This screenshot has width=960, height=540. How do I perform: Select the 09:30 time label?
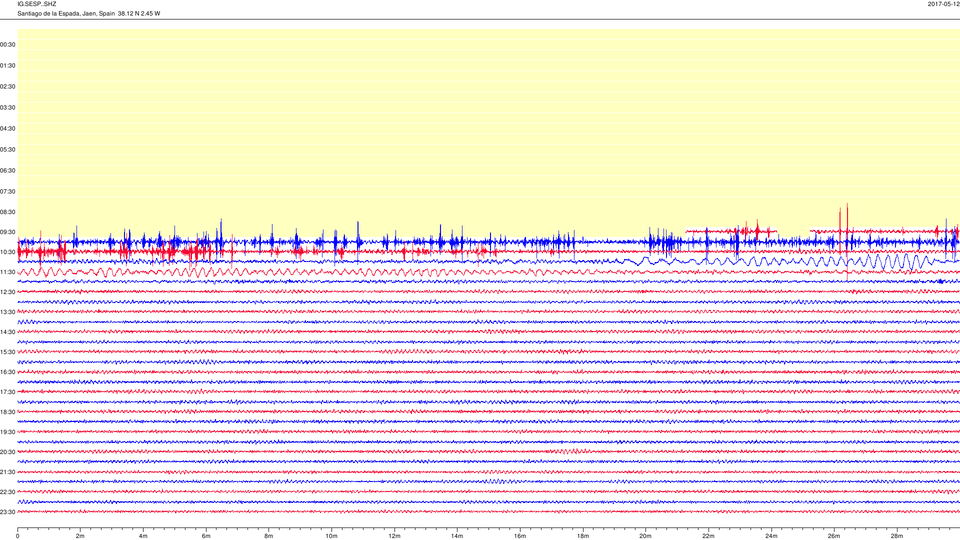(x=8, y=232)
